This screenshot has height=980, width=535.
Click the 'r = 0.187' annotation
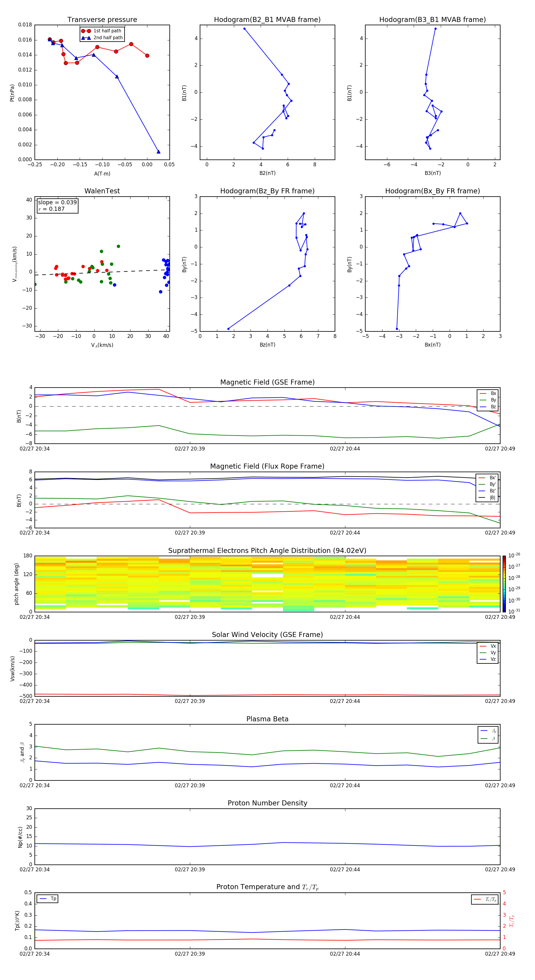[51, 209]
